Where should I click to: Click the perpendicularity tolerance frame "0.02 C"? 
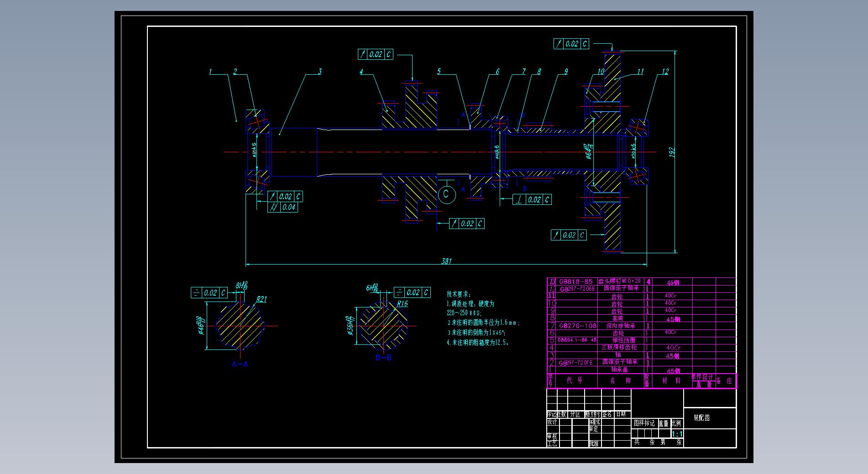coord(532,199)
